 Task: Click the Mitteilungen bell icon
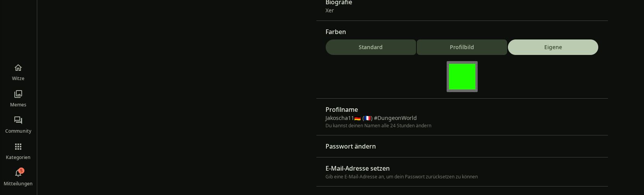17,174
